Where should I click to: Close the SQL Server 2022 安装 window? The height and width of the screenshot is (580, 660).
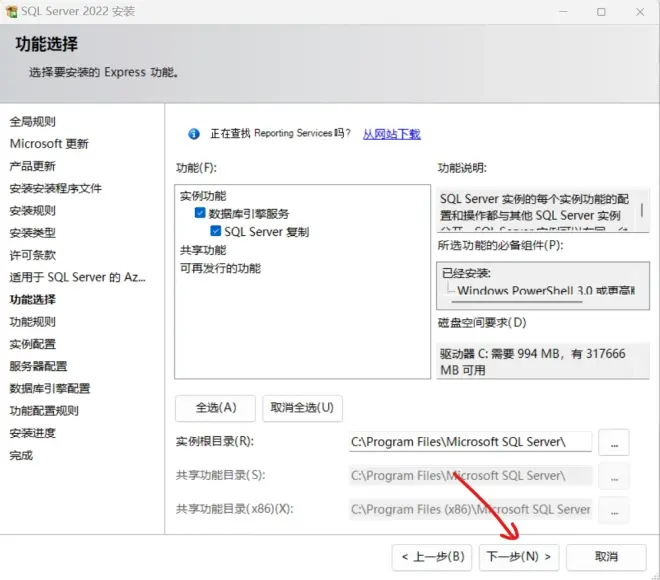[640, 12]
